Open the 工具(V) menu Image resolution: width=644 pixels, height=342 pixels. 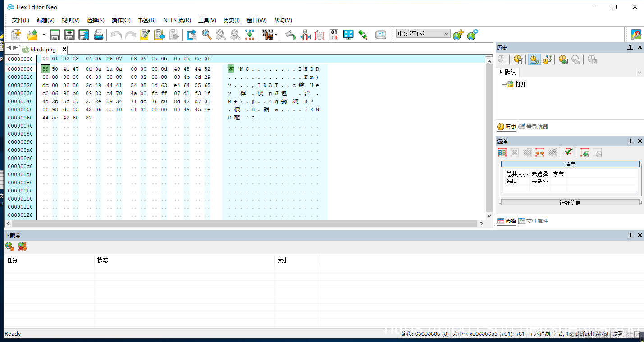tap(207, 20)
